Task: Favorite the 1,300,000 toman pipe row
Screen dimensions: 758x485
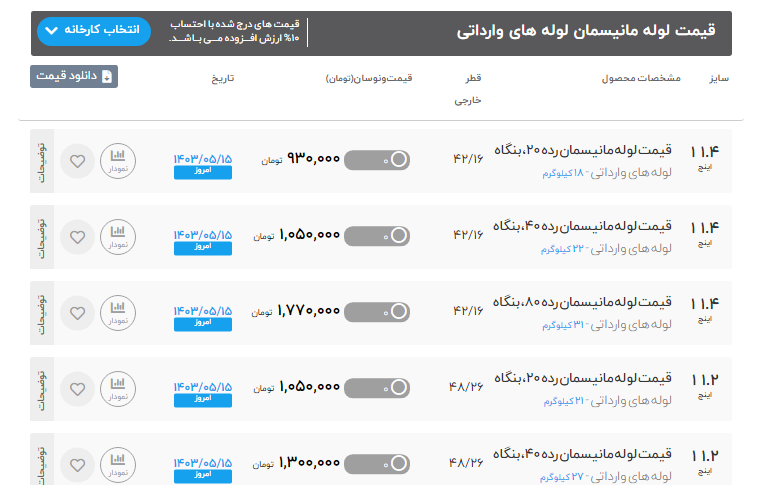Action: pyautogui.click(x=77, y=464)
